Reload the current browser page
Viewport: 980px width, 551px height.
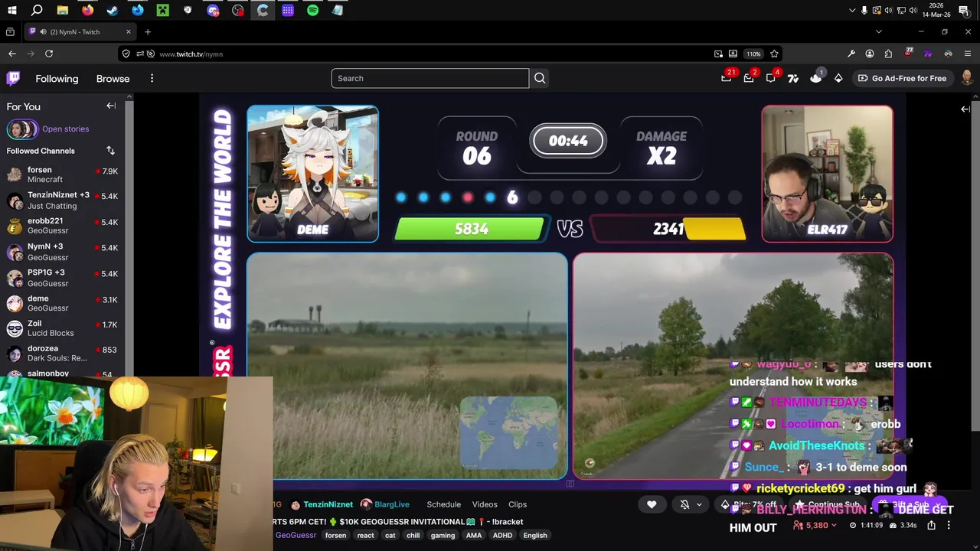click(49, 54)
